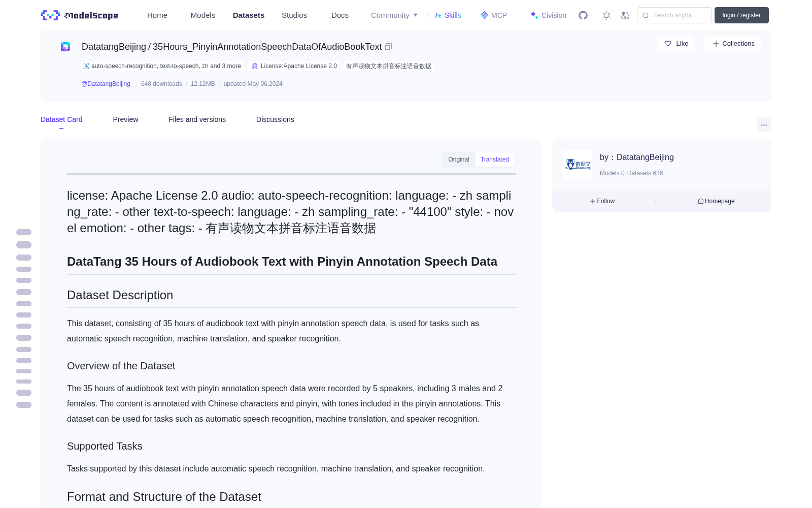Follow the DatatangBeijing organization

pyautogui.click(x=602, y=201)
